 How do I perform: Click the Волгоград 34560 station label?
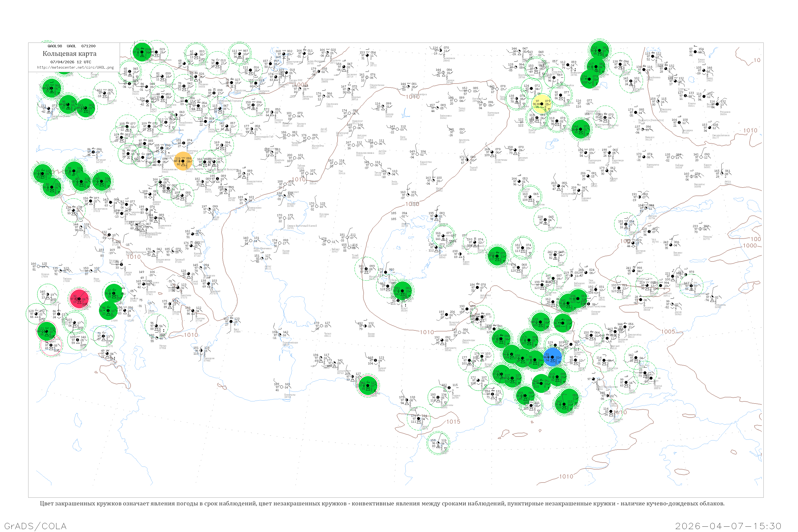pos(192,151)
